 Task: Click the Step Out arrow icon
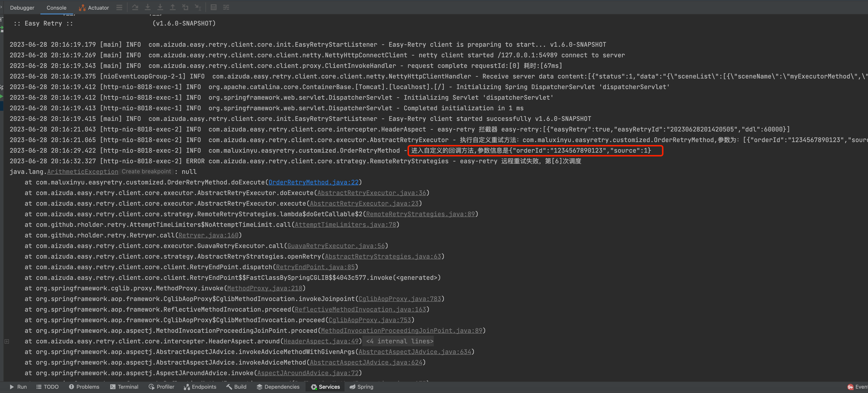point(172,7)
